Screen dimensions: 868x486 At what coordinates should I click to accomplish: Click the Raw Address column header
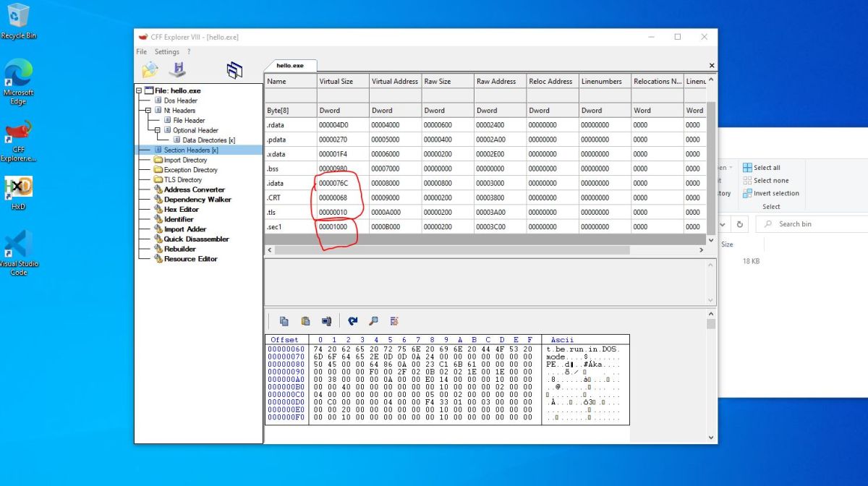[x=500, y=81]
